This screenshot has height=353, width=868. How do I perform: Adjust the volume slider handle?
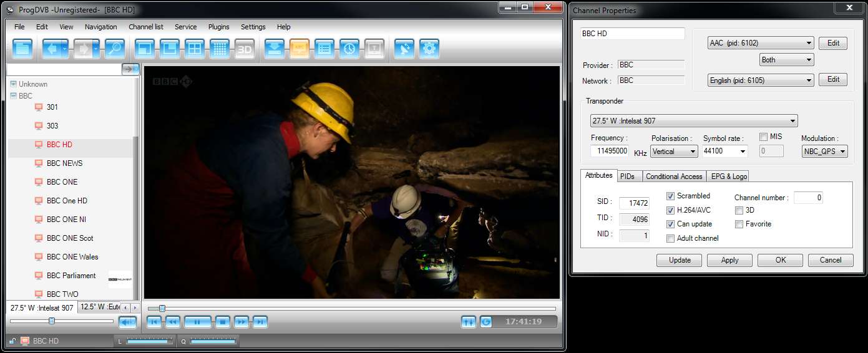(52, 321)
